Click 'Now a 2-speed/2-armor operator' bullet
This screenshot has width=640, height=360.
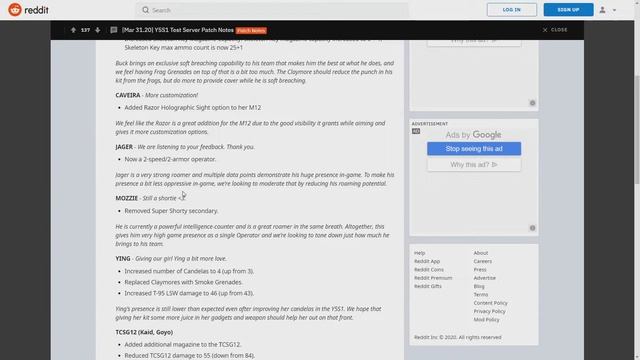(170, 159)
